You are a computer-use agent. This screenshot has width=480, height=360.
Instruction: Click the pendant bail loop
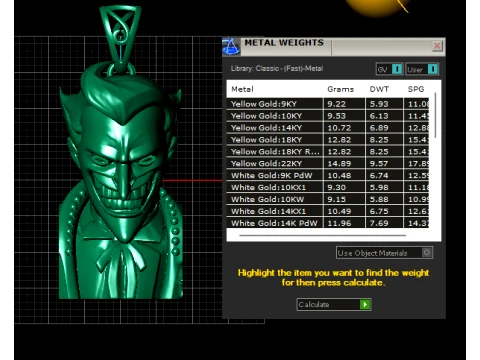tap(121, 38)
